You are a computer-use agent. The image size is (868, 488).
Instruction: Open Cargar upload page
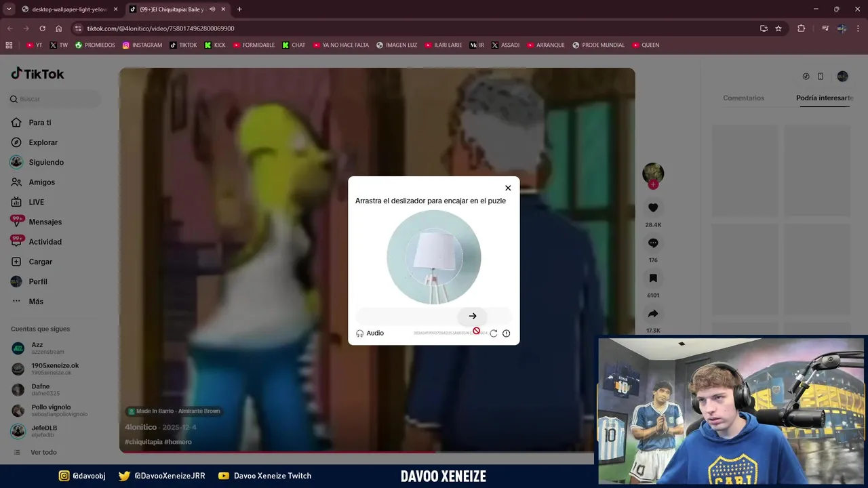[x=40, y=262]
